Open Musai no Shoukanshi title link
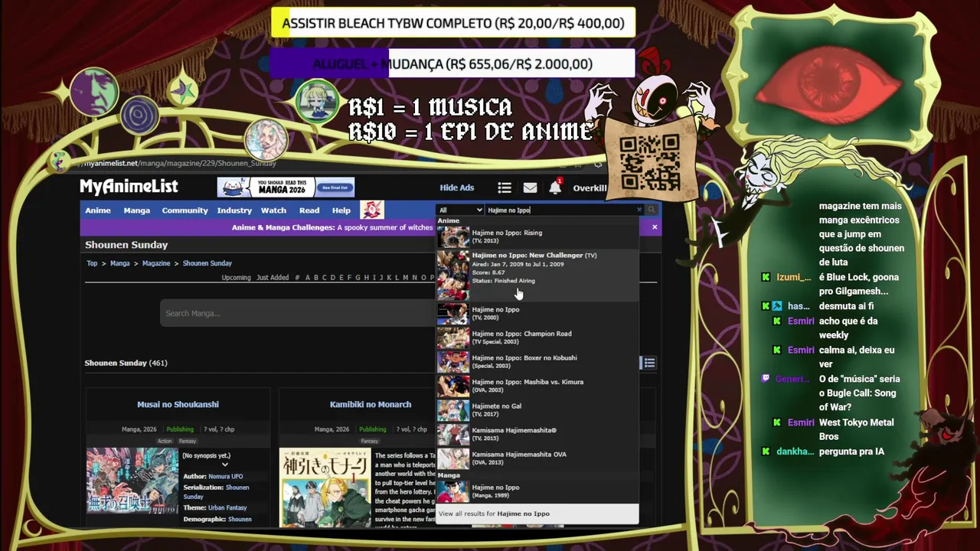 pyautogui.click(x=178, y=404)
